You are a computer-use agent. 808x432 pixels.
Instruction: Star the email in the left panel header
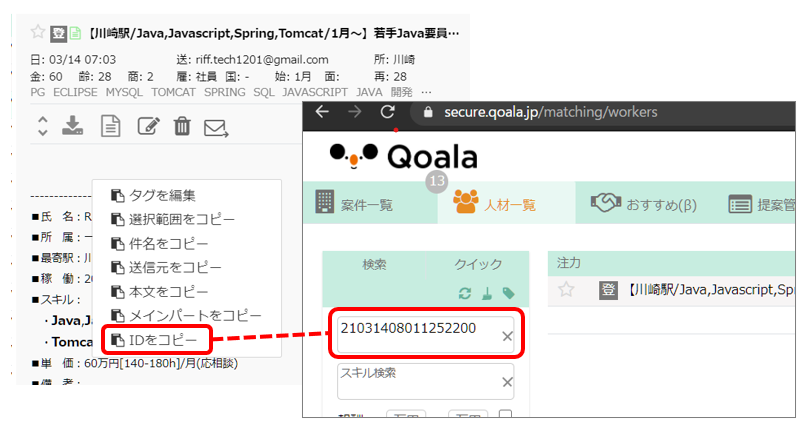[x=38, y=32]
